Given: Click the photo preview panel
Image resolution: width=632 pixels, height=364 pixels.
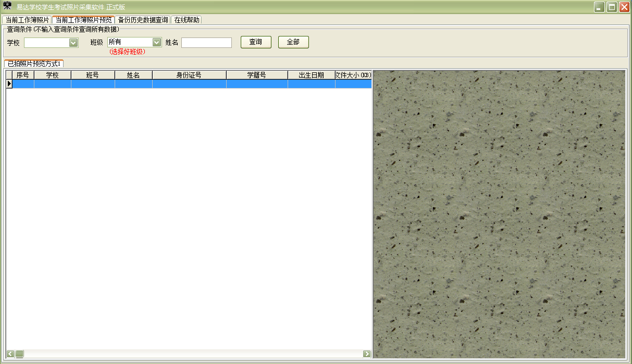Looking at the screenshot, I should [x=499, y=214].
